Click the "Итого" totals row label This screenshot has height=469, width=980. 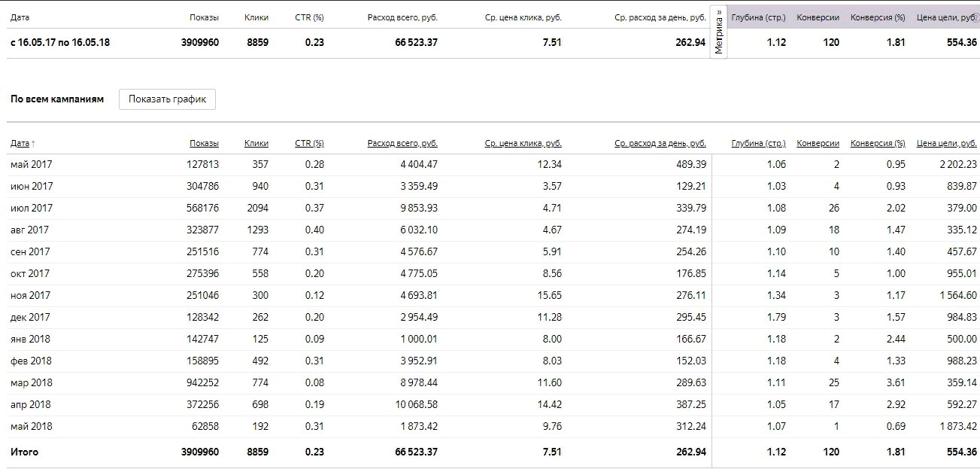[24, 452]
